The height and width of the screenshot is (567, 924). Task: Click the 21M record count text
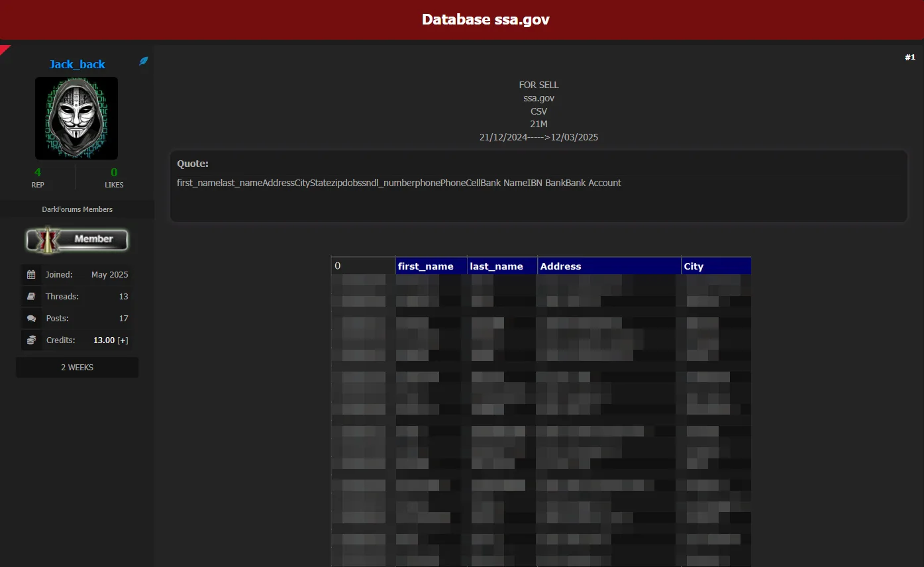tap(539, 124)
